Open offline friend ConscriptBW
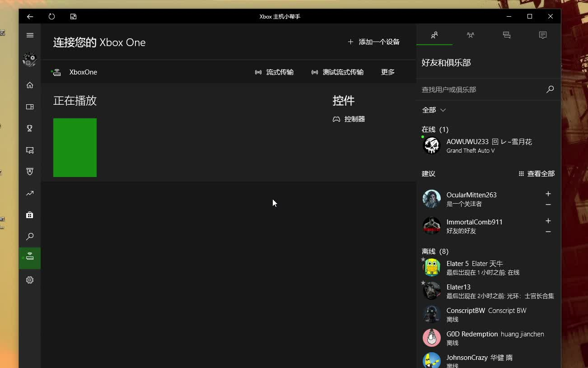 tap(489, 315)
